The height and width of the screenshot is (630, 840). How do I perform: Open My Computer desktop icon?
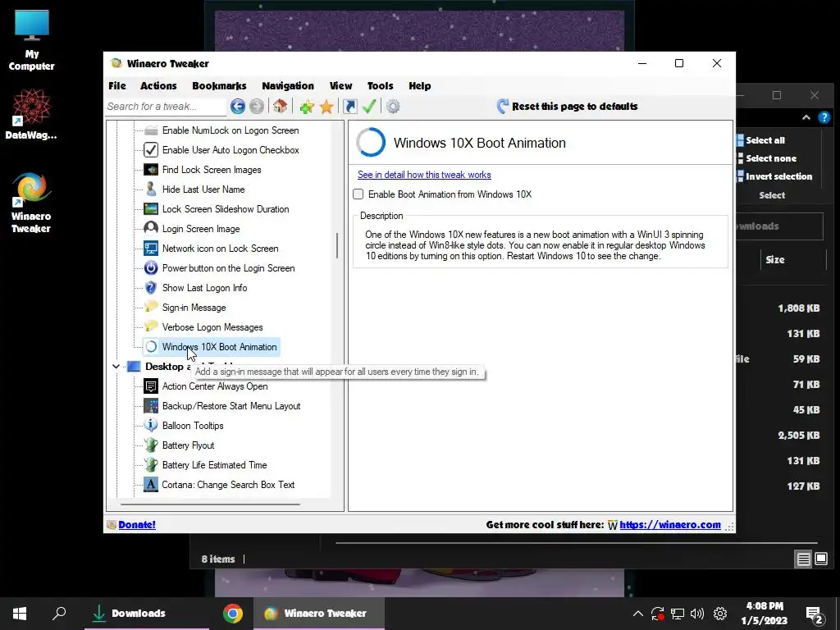coord(32,41)
